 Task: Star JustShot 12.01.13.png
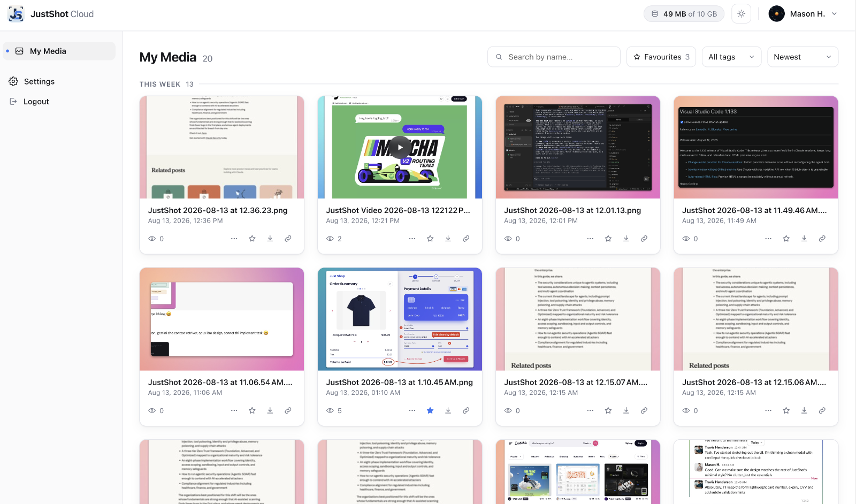[x=608, y=239]
